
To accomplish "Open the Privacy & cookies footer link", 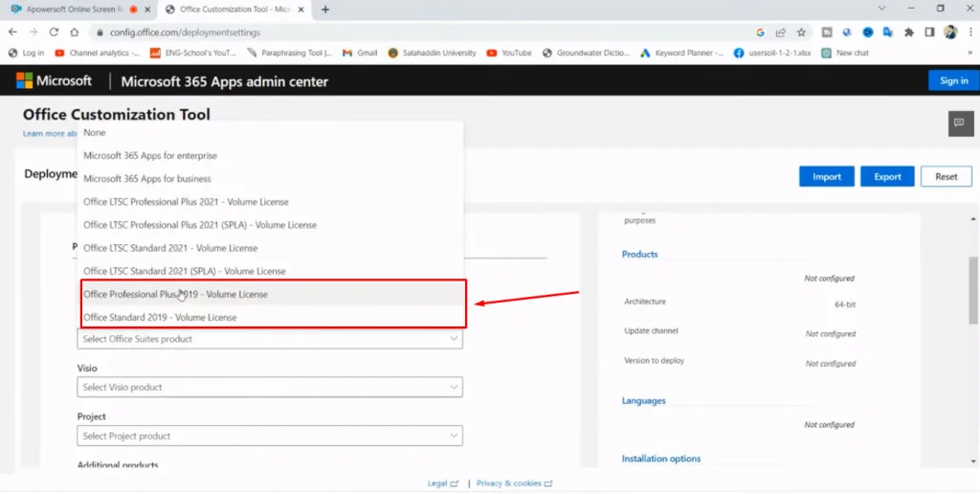I will click(x=514, y=483).
